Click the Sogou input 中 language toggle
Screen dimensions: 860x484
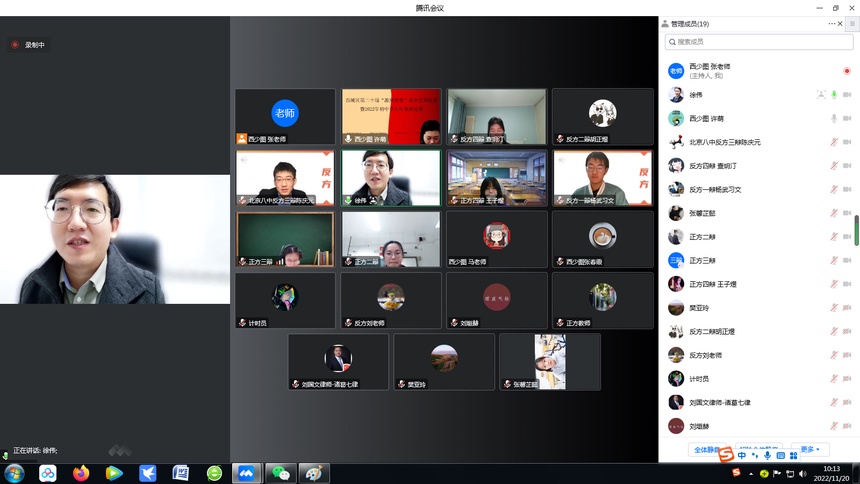click(x=742, y=455)
